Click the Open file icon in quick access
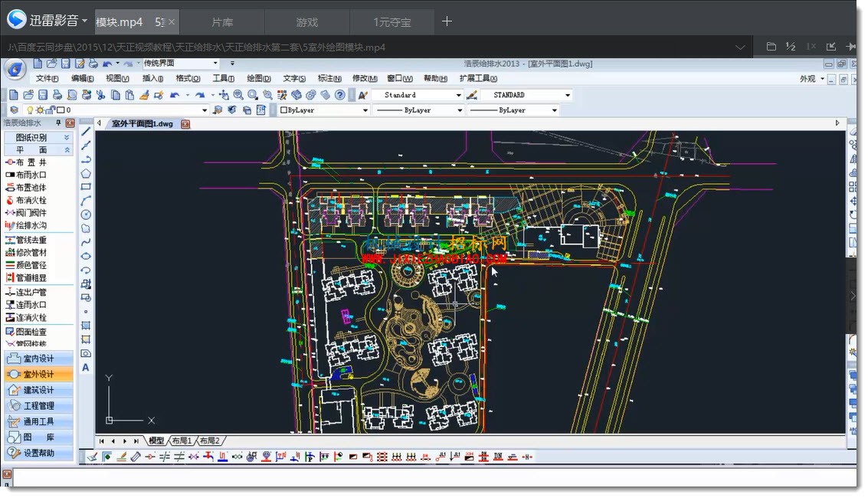The image size is (868, 498). pyautogui.click(x=51, y=64)
